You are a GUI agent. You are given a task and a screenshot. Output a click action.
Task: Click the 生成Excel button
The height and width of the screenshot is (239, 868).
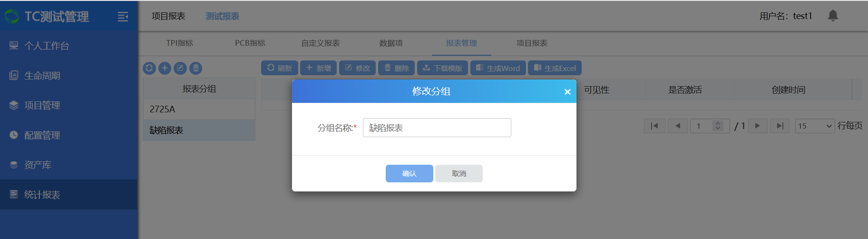(x=555, y=68)
